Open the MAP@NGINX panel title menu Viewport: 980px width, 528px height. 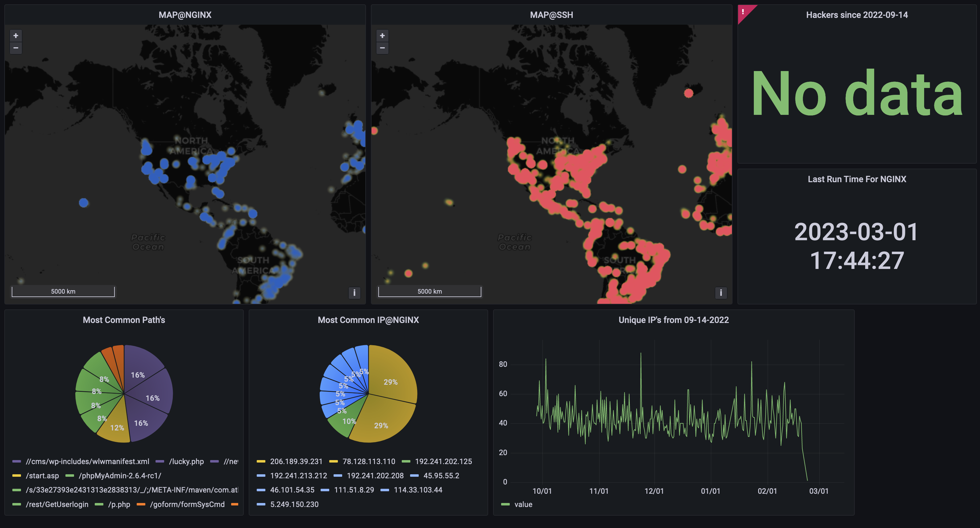point(185,15)
